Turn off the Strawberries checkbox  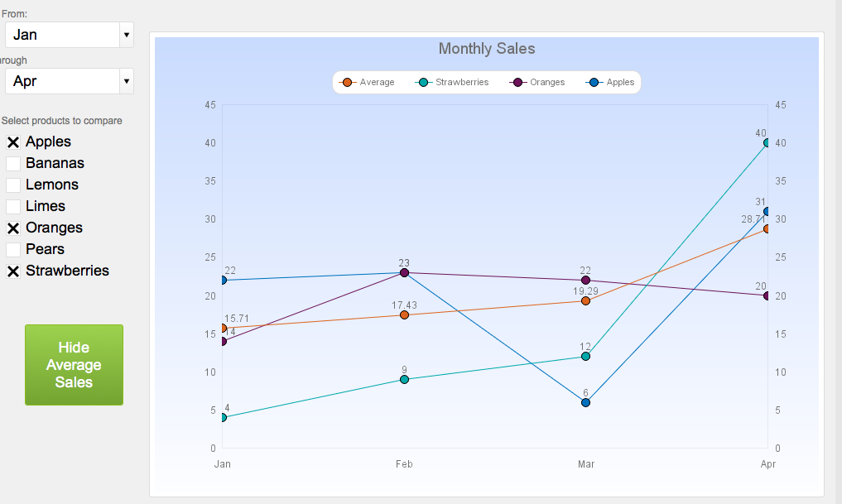[13, 271]
